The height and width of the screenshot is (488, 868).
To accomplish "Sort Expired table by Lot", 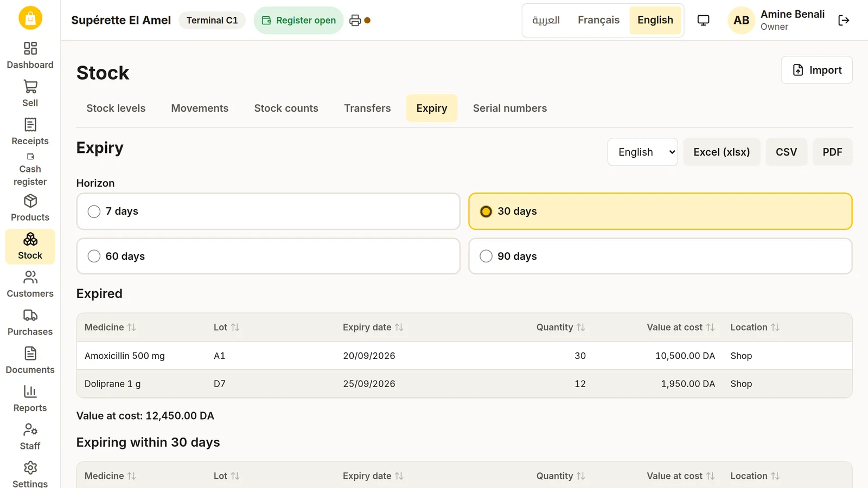I will pyautogui.click(x=226, y=328).
